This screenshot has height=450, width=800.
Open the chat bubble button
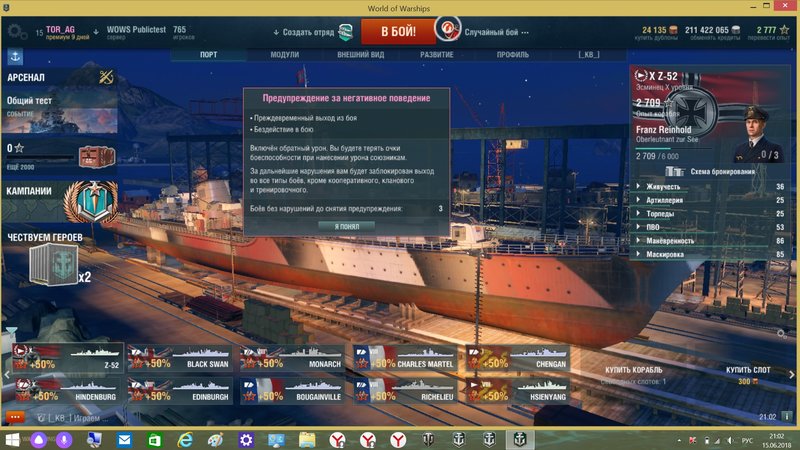(15, 417)
